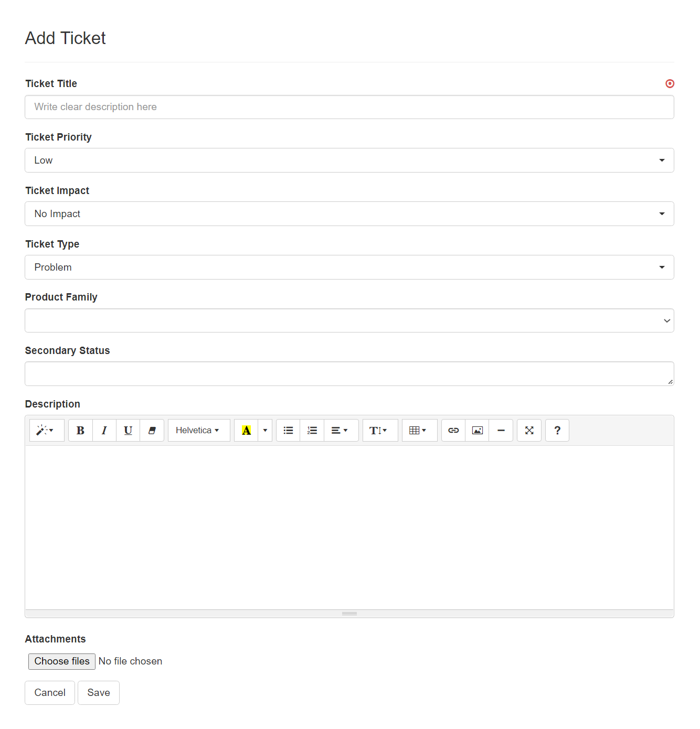
Task: Remove font style with the eraser icon
Action: point(152,430)
